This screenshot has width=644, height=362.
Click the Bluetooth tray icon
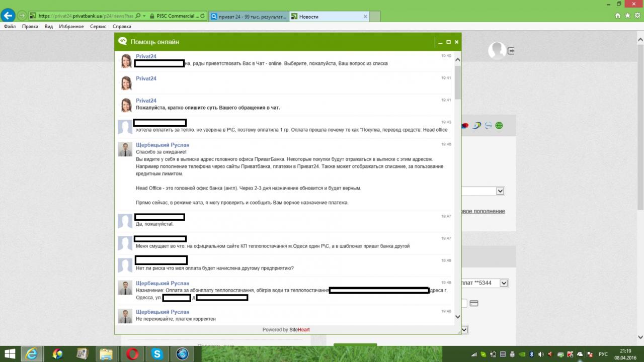[x=532, y=354]
